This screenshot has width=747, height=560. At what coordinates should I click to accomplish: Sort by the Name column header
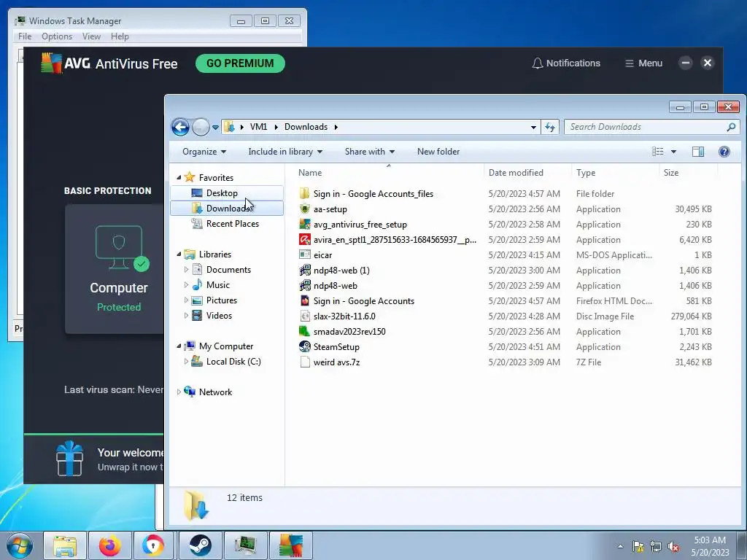point(389,173)
